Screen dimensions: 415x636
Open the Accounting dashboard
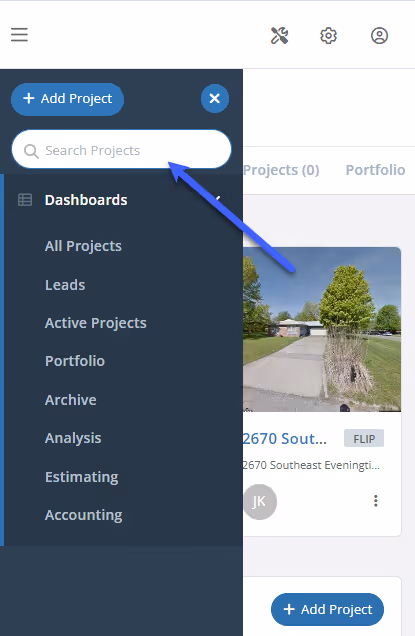click(x=84, y=515)
